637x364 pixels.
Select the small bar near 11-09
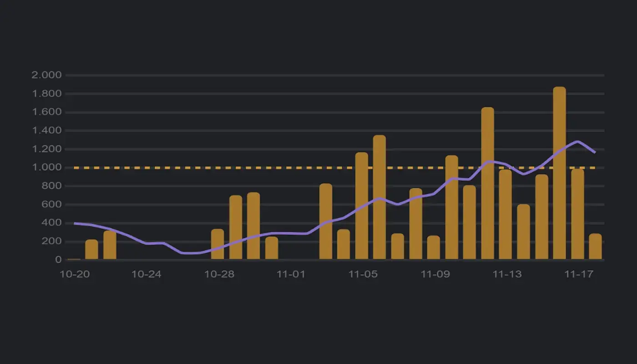tap(433, 248)
